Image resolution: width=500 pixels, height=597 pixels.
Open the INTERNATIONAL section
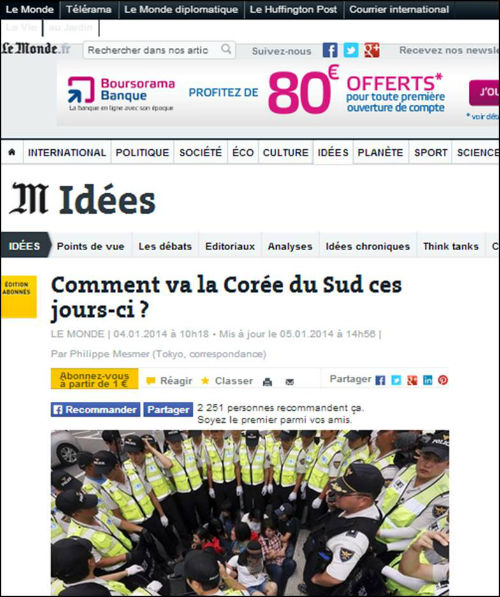coord(67,152)
